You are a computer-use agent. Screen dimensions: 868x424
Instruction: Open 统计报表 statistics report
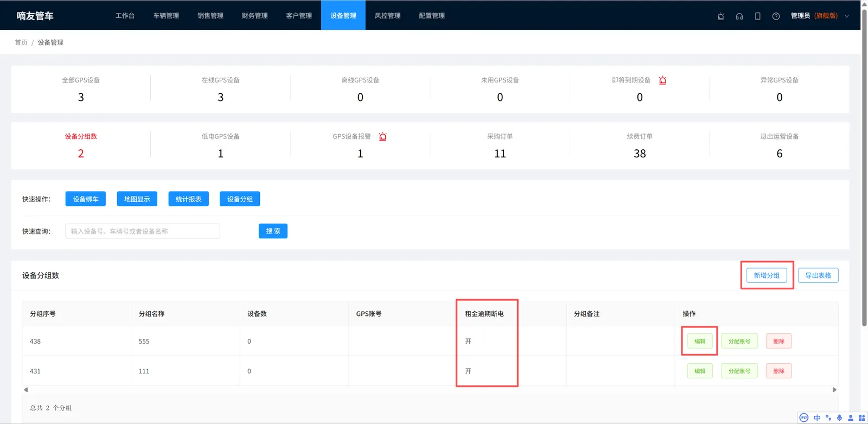pos(189,199)
